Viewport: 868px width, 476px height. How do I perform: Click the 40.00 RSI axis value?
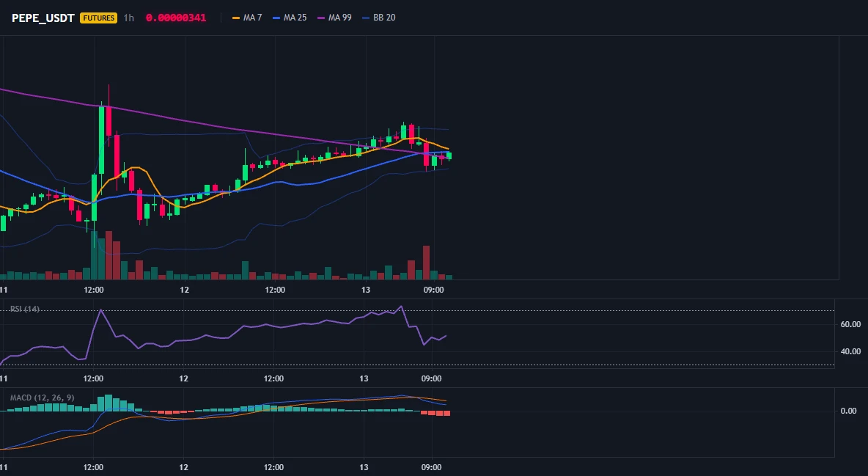(x=850, y=351)
